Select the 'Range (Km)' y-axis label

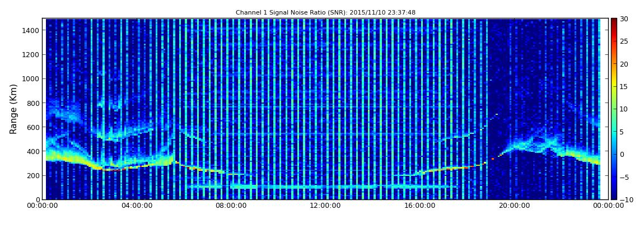[x=13, y=109]
